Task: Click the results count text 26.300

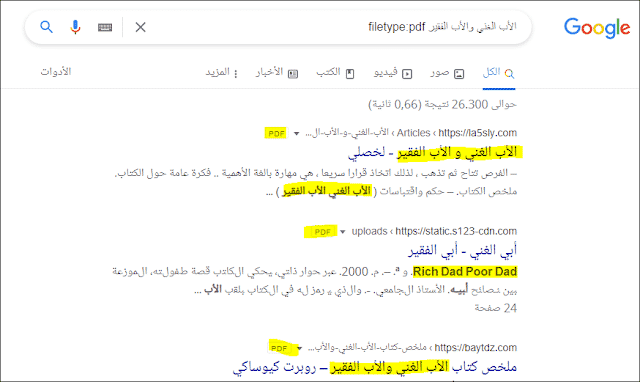Action: (x=469, y=104)
